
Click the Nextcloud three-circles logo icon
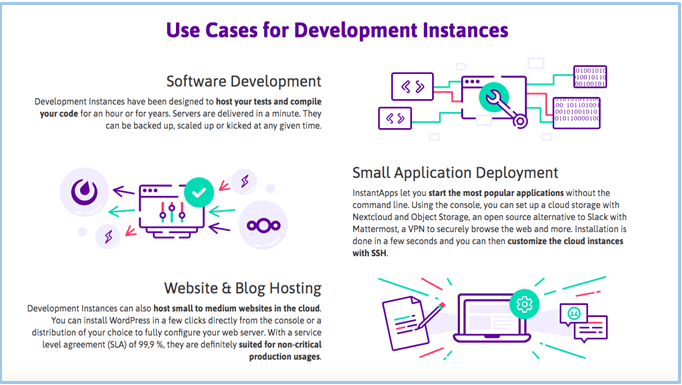263,225
